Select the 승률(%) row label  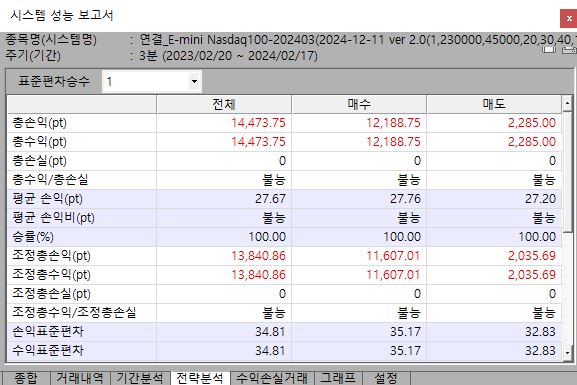point(33,237)
